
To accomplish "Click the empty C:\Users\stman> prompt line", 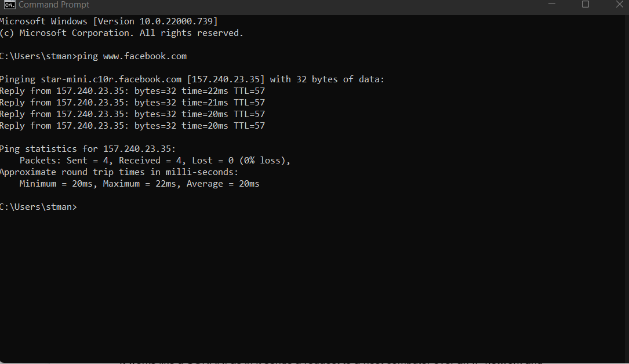I will tap(38, 207).
